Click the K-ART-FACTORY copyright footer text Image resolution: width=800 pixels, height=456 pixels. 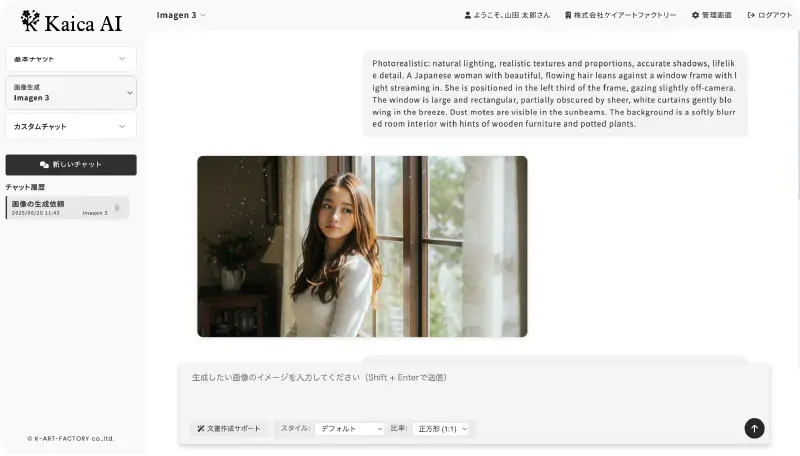tap(70, 438)
